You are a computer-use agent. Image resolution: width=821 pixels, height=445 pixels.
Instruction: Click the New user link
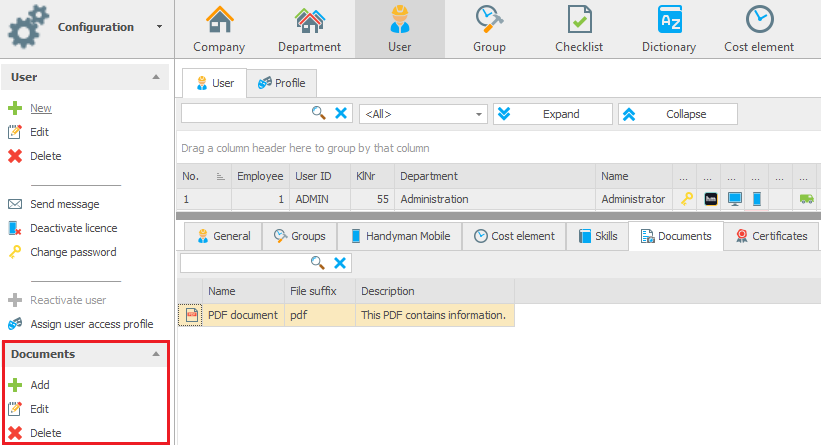(41, 108)
